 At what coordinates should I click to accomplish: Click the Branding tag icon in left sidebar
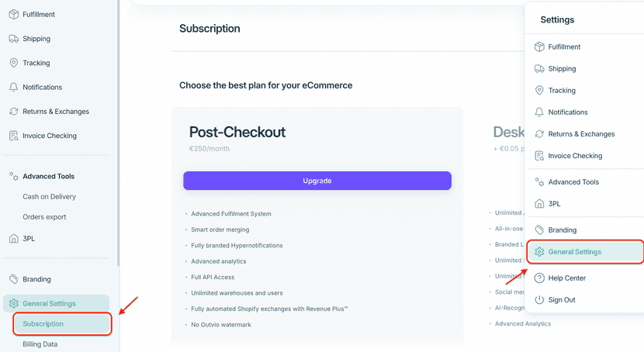pos(13,279)
